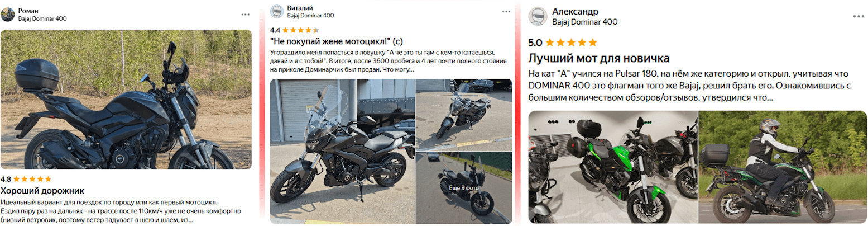Open Александр's profile avatar
The width and height of the screenshot is (868, 226).
click(x=538, y=16)
